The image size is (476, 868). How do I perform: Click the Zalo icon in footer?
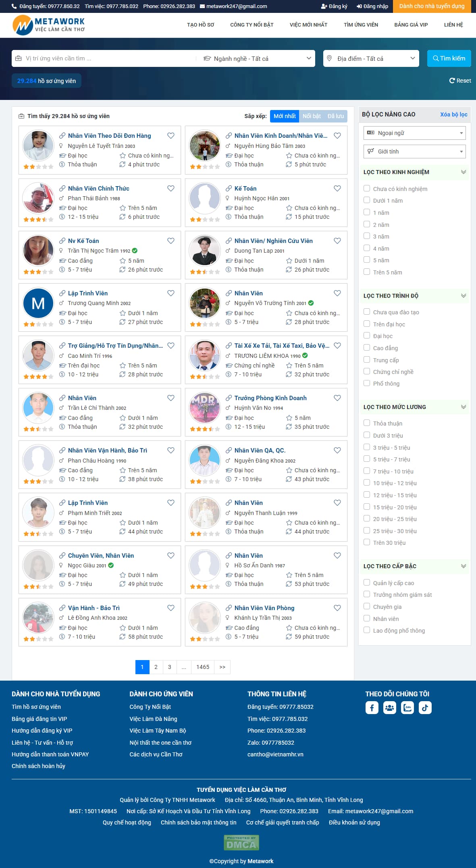tap(407, 708)
